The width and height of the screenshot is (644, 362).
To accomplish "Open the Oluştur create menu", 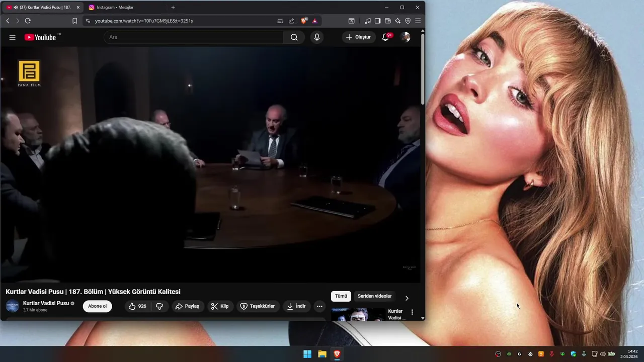I will (359, 37).
